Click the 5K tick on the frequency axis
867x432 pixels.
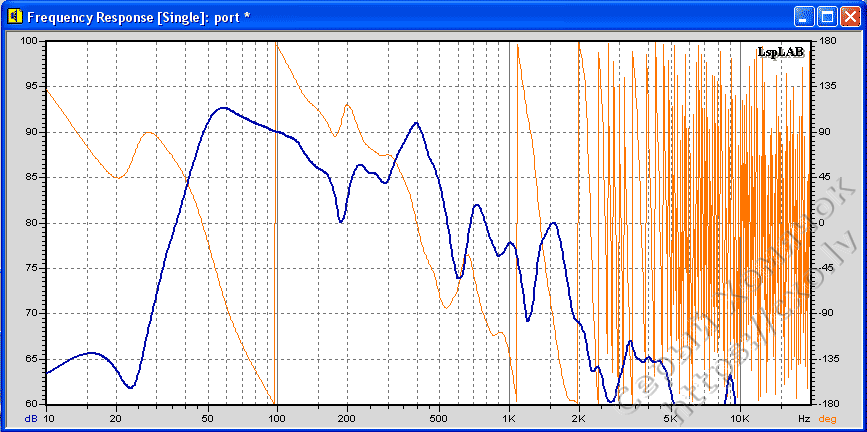[669, 418]
